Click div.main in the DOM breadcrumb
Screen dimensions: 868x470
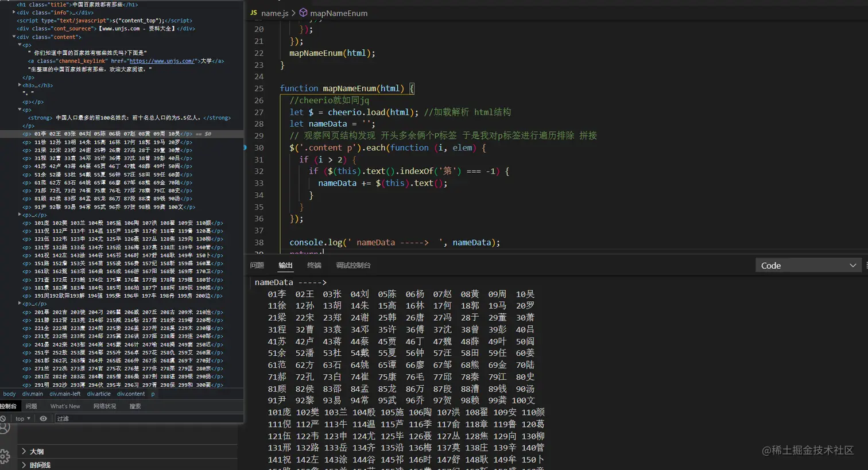(x=33, y=394)
